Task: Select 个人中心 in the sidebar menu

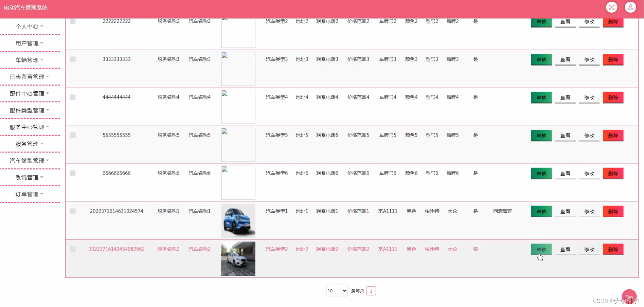Action: pyautogui.click(x=29, y=26)
